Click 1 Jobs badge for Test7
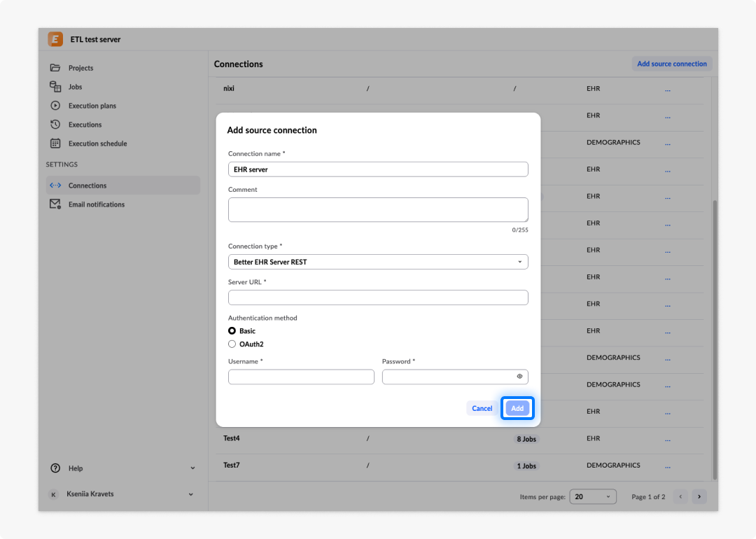Image resolution: width=756 pixels, height=539 pixels. tap(526, 466)
